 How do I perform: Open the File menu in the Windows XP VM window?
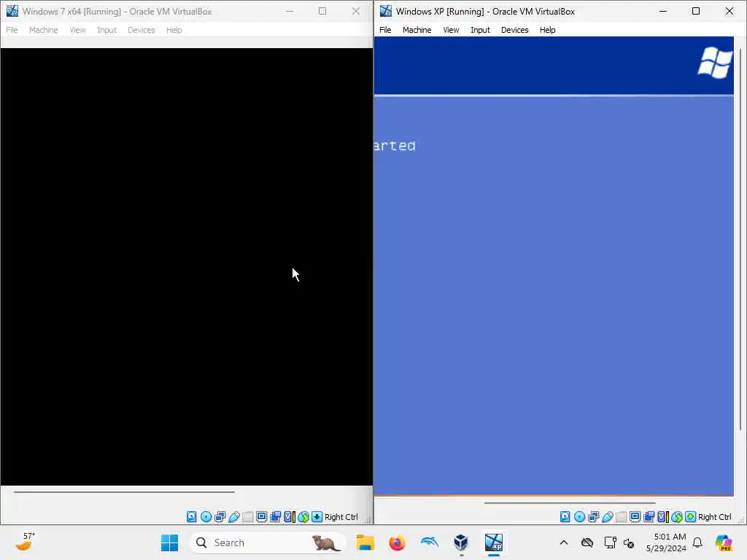[x=385, y=30]
